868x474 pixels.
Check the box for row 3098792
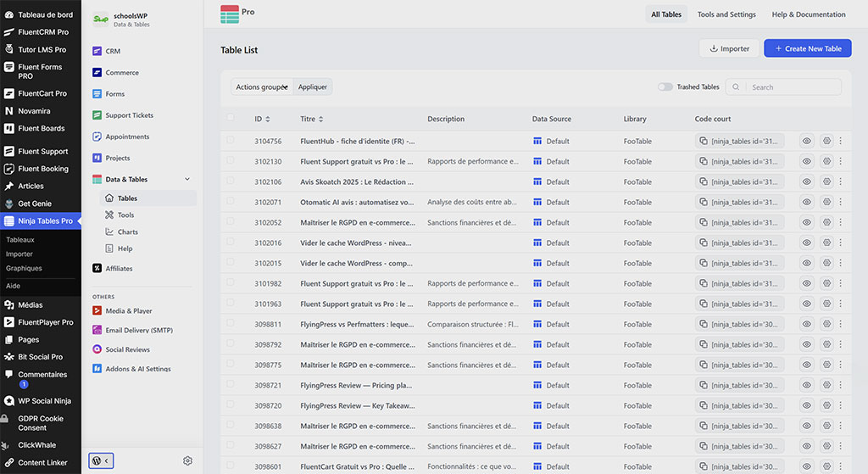[x=231, y=343]
